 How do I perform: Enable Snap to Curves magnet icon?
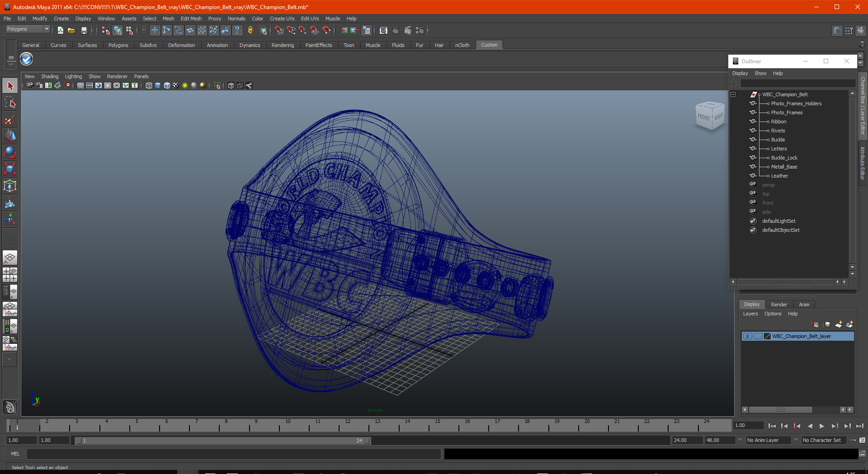click(291, 30)
